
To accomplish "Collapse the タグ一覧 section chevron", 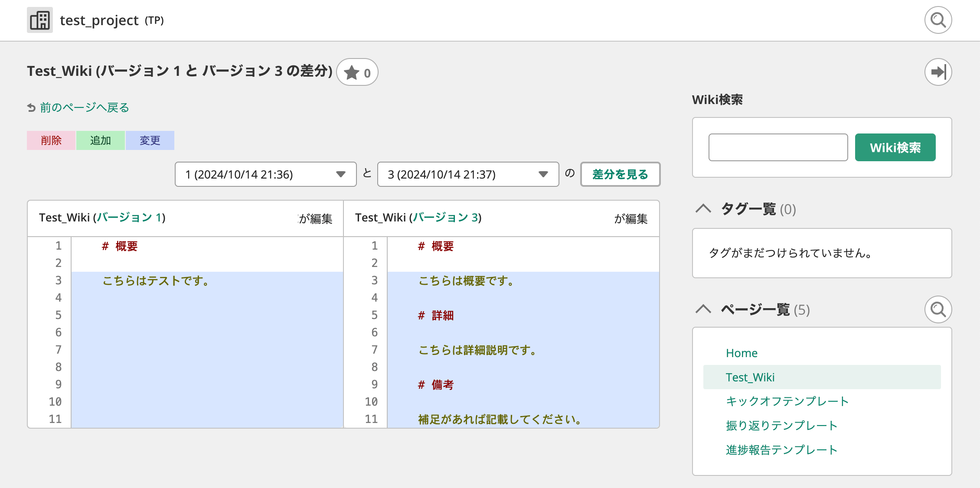I will [703, 209].
